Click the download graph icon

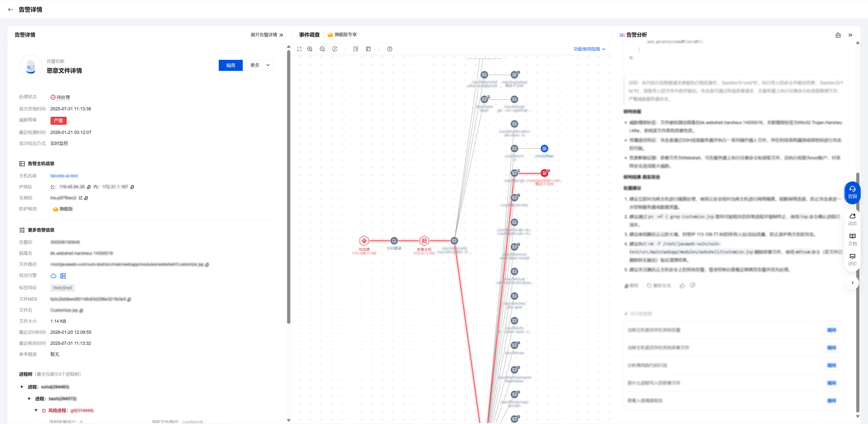[x=356, y=49]
